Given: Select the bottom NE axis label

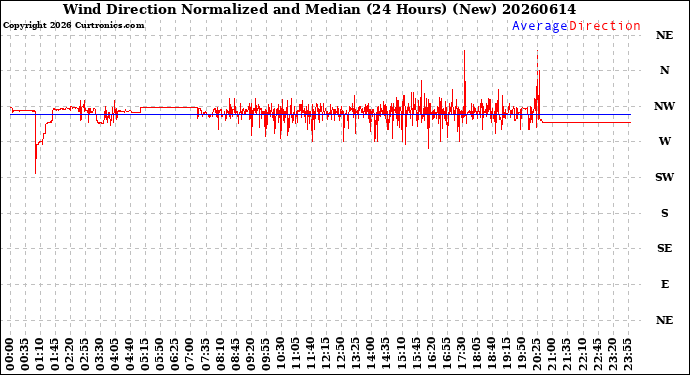Looking at the screenshot, I should click(664, 320).
